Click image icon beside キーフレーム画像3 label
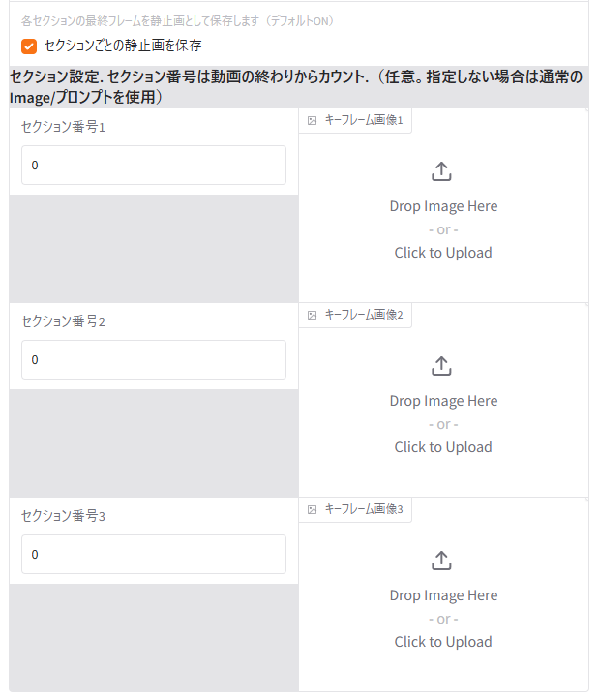599x700 pixels. (312, 510)
